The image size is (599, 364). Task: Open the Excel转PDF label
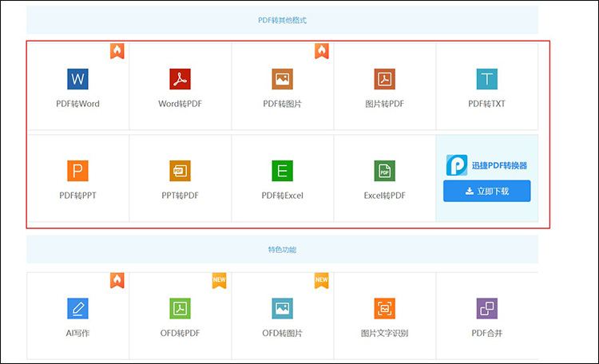click(x=385, y=196)
